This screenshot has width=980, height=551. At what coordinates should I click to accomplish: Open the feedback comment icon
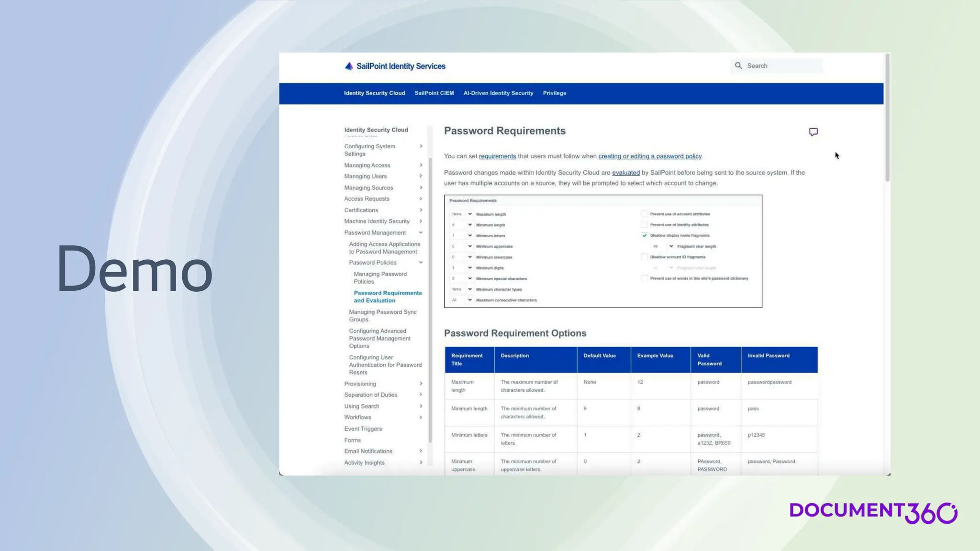[813, 132]
